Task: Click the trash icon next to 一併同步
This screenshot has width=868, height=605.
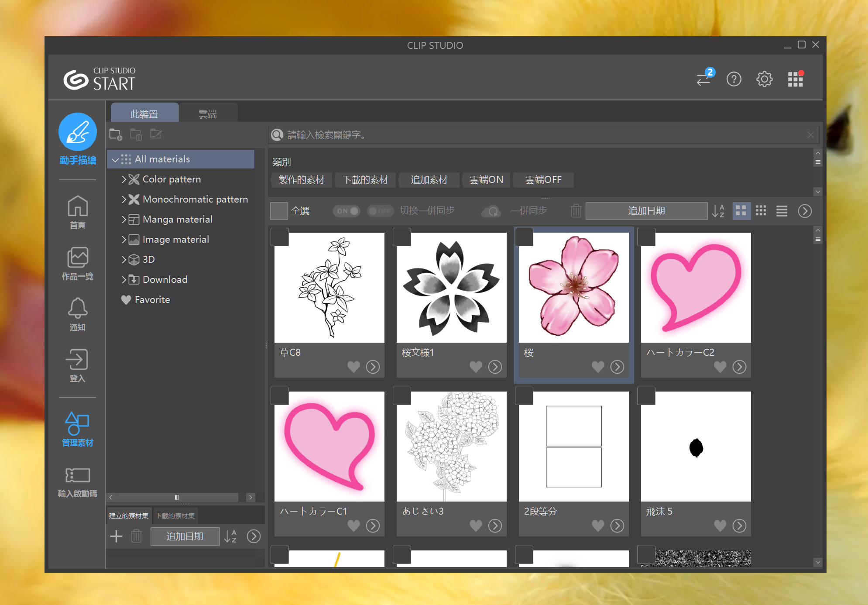Action: [576, 211]
